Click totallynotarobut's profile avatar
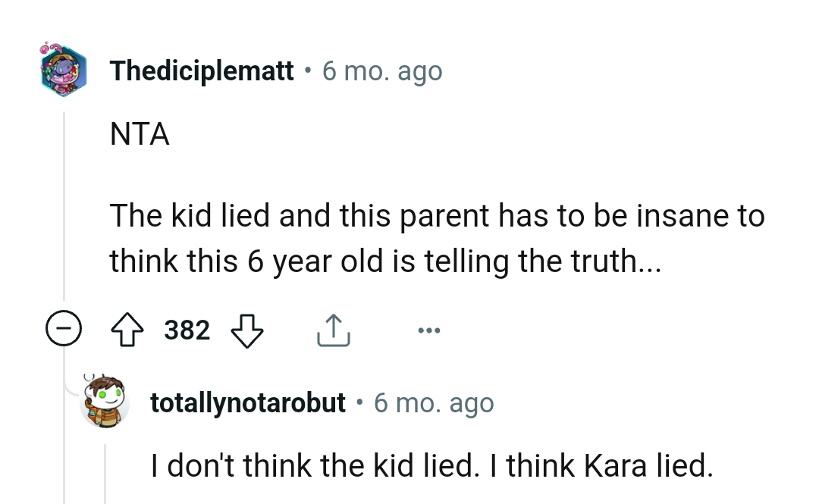The width and height of the screenshot is (819, 504). point(105,402)
